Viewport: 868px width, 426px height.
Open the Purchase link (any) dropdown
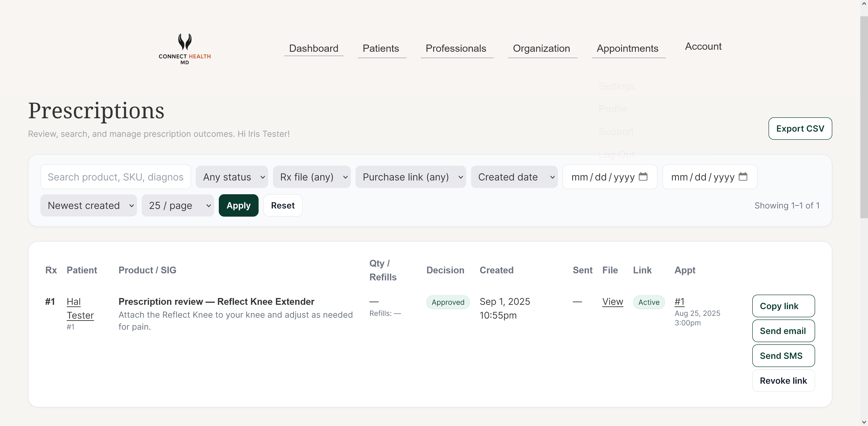point(411,177)
